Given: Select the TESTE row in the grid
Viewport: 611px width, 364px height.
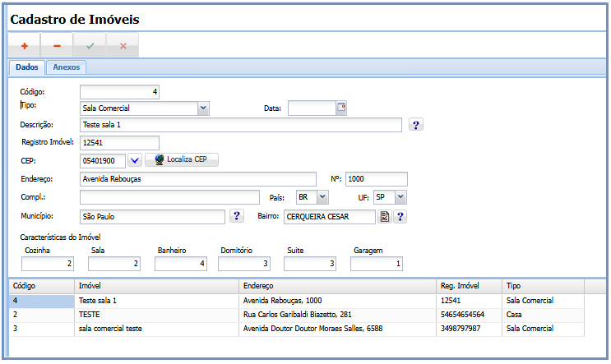Looking at the screenshot, I should pyautogui.click(x=89, y=315).
